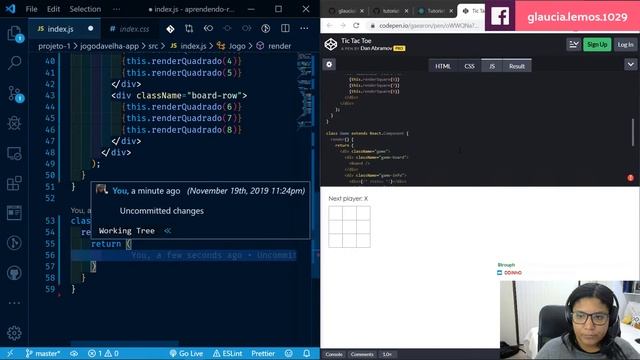Expand the render breadcrumb symbol
This screenshot has width=640, height=360.
coord(273,46)
